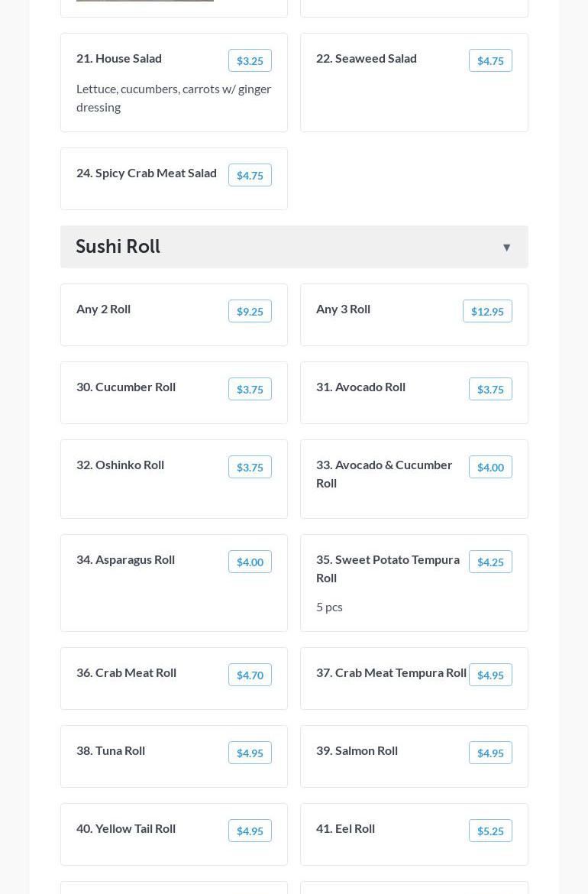Open the 38. Tuna Roll item

pos(111,750)
